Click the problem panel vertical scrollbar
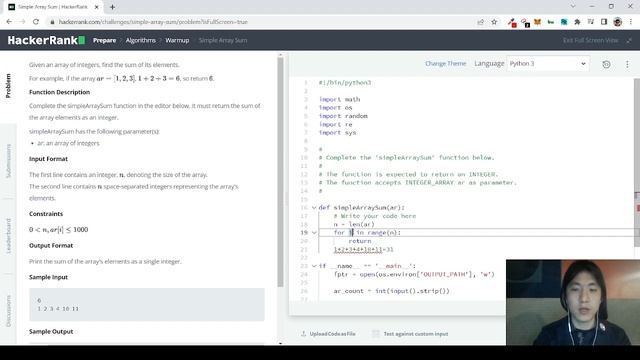The height and width of the screenshot is (360, 640). 280,171
